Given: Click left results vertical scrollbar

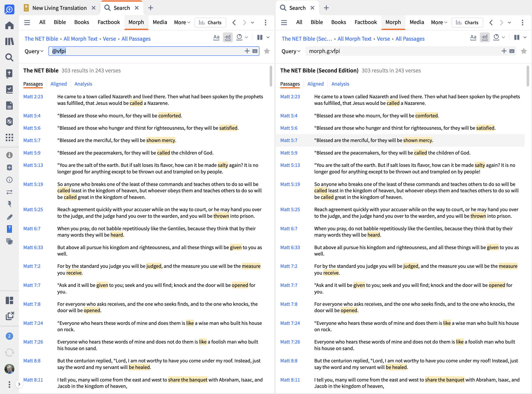Looking at the screenshot, I should (x=271, y=76).
